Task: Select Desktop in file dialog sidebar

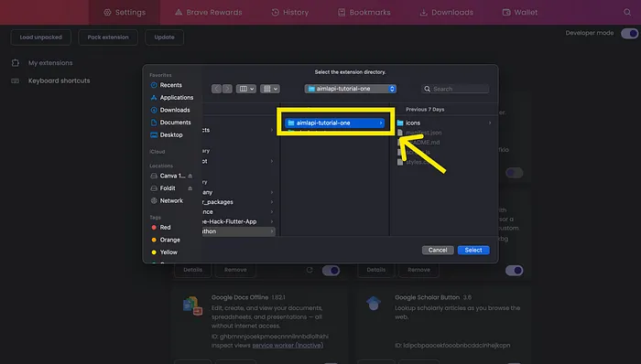Action: pos(171,134)
